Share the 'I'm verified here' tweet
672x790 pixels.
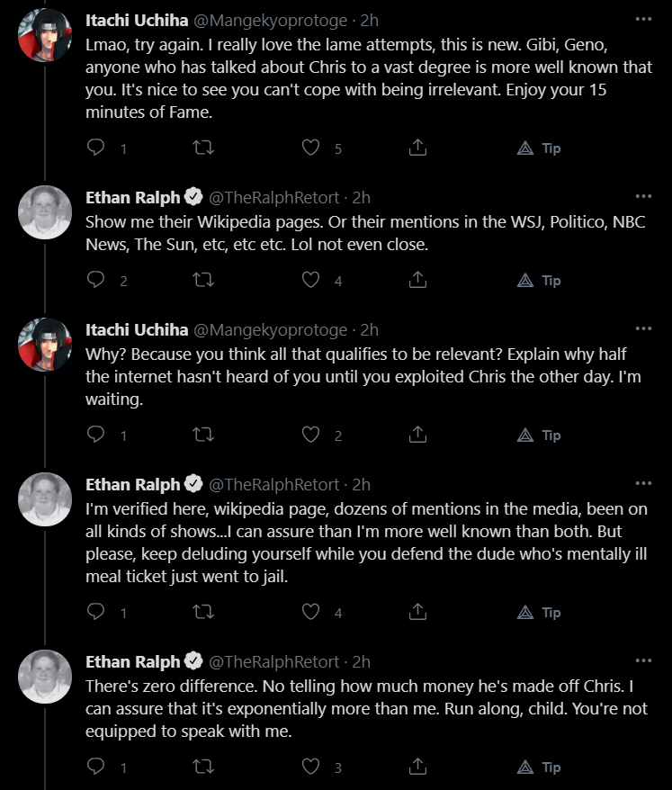pos(417,612)
